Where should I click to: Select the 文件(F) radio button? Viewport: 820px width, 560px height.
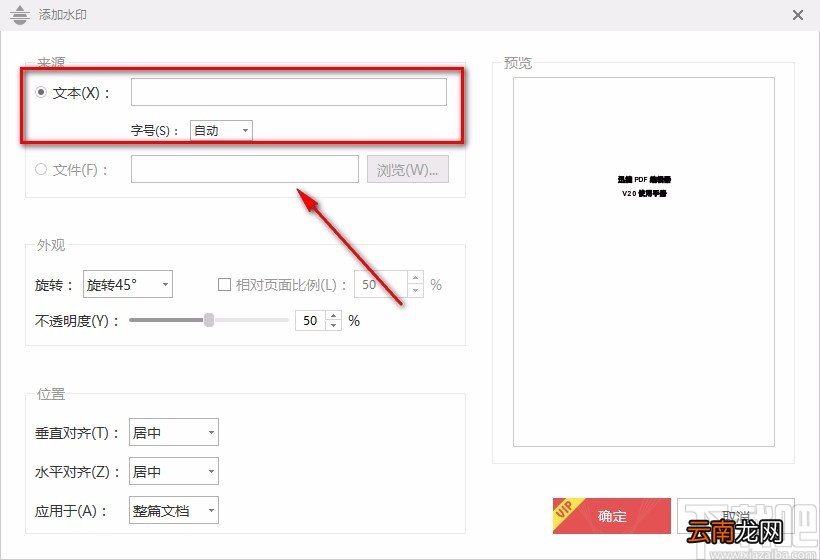tap(41, 169)
